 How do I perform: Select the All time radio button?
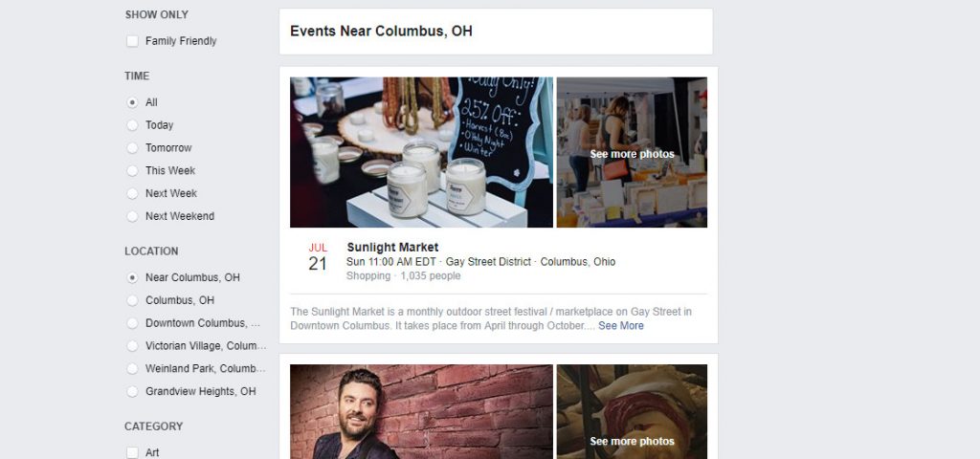[132, 102]
